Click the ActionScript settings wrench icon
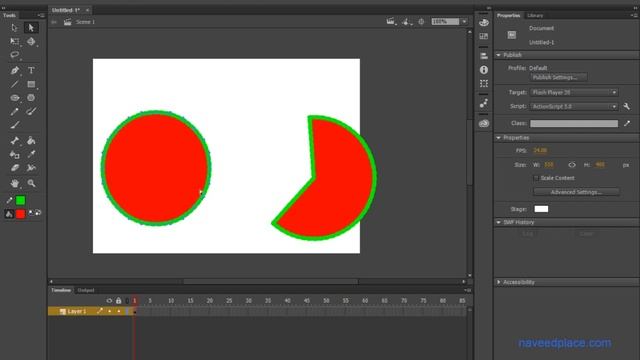Screen dimensions: 640x360 click(x=627, y=107)
